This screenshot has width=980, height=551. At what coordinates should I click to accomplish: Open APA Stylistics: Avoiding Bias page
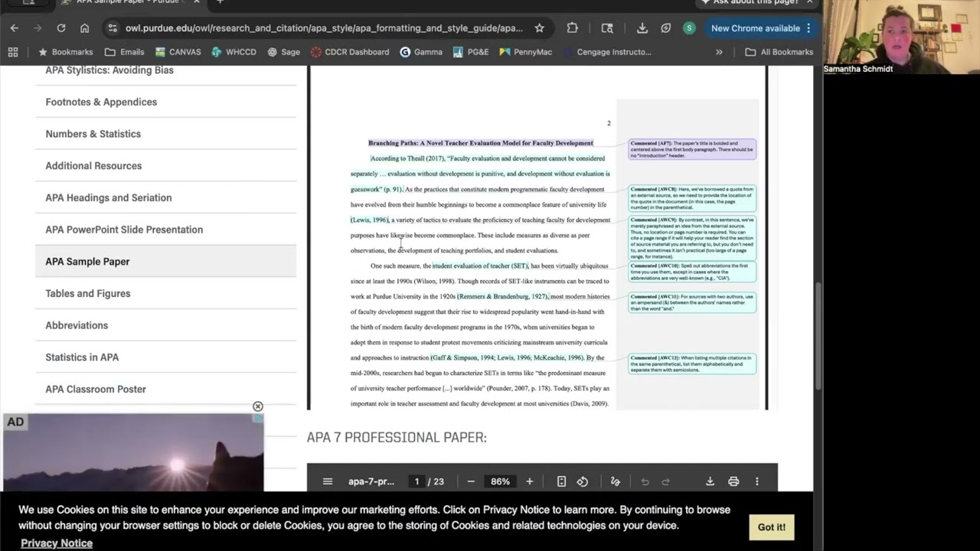point(109,70)
